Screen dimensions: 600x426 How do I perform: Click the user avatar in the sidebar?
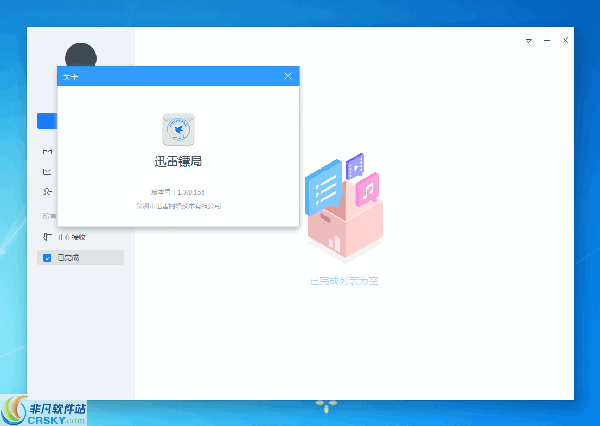81,55
